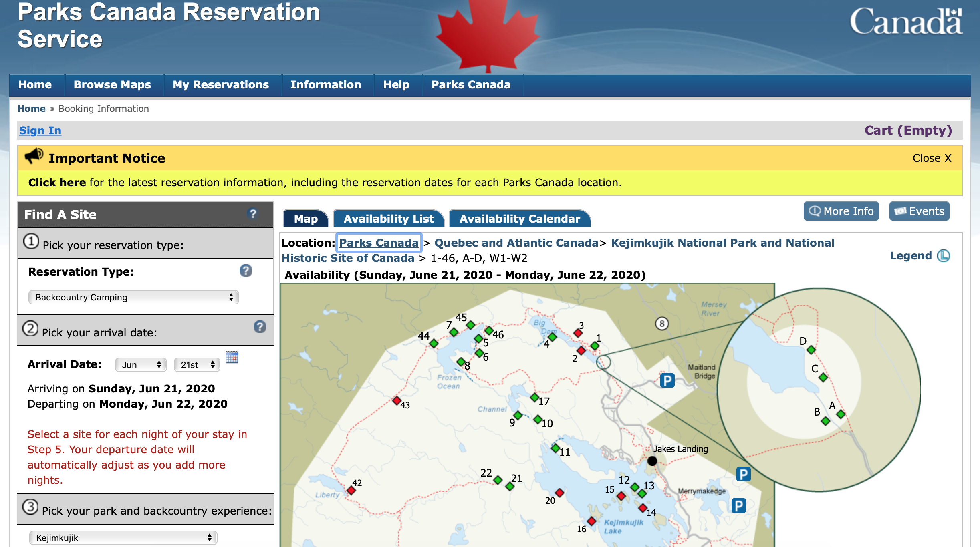Screen dimensions: 980x547
Task: Select green campsite marker 10
Action: tap(538, 419)
